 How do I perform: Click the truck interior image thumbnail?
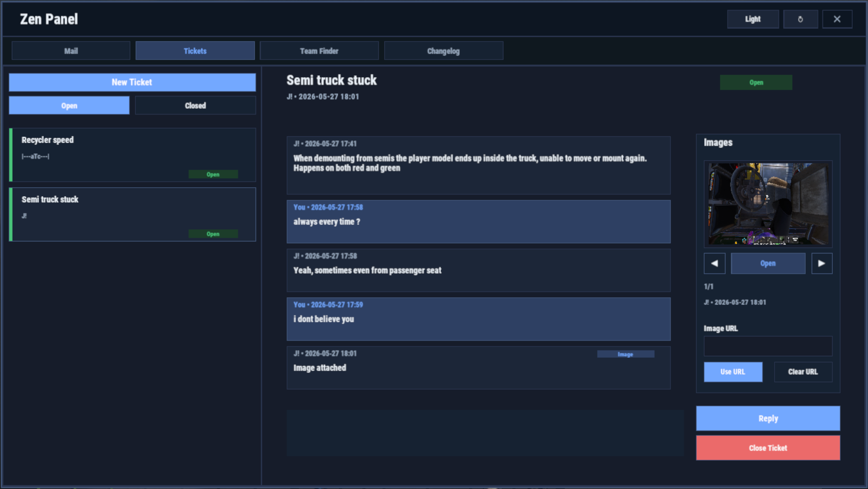click(768, 204)
